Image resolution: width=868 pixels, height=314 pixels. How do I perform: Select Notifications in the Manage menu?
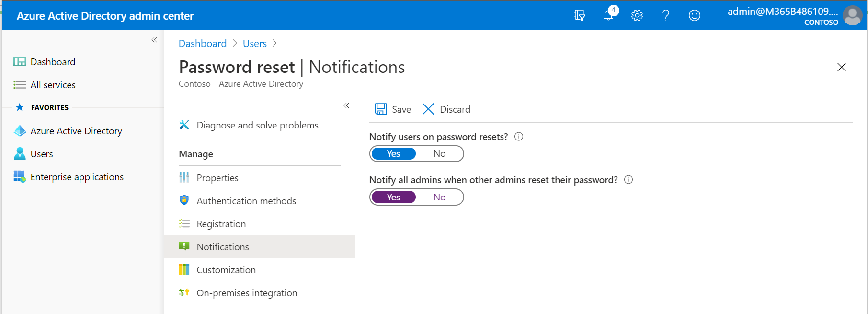tap(260, 246)
